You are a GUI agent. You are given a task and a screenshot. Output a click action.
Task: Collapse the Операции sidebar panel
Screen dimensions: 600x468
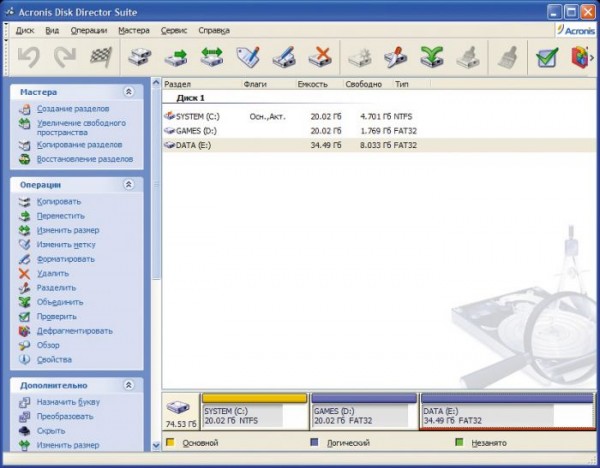[x=128, y=185]
